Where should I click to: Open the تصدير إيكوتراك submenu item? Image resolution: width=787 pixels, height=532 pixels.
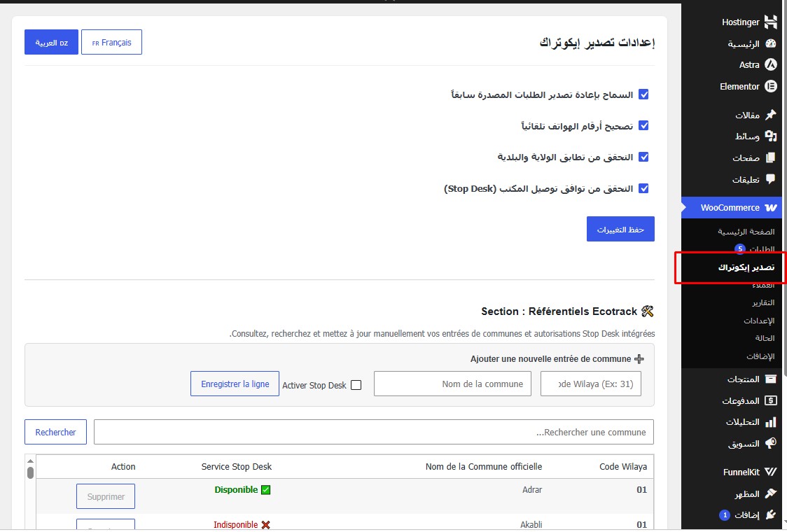tap(746, 267)
